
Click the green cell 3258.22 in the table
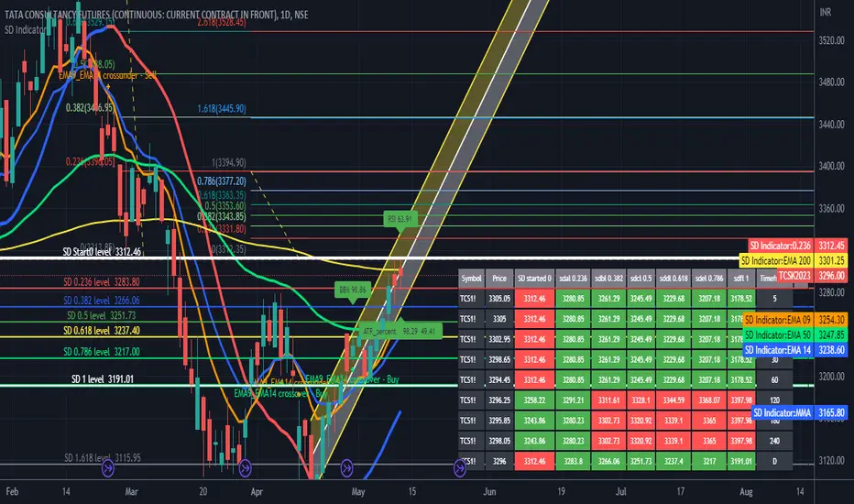[x=534, y=400]
